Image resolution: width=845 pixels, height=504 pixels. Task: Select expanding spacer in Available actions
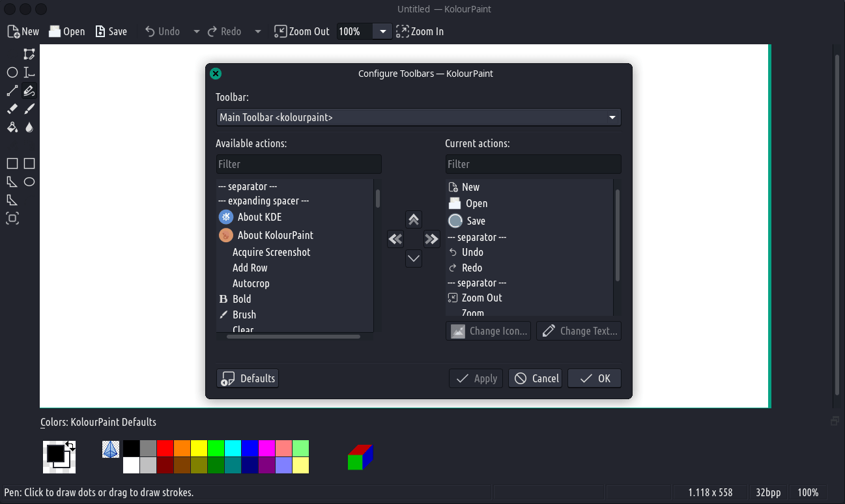click(294, 201)
